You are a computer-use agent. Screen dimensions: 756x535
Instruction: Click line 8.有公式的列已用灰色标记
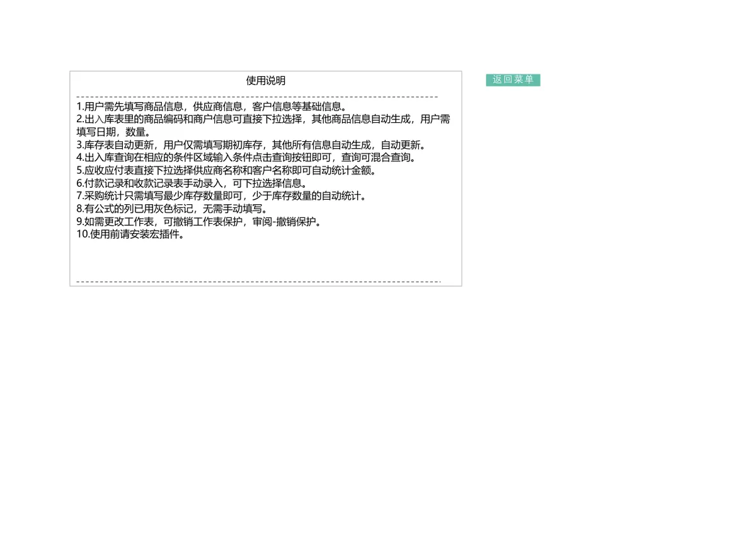[x=173, y=209]
